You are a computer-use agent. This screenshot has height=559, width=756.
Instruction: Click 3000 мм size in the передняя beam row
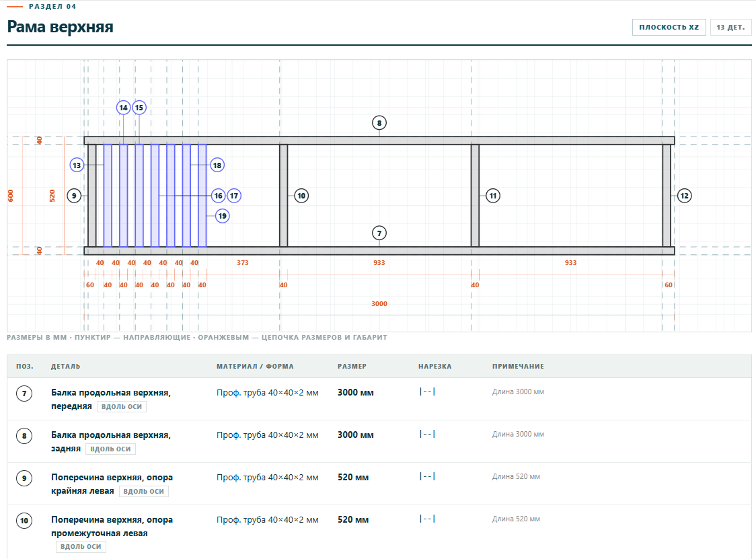point(355,393)
